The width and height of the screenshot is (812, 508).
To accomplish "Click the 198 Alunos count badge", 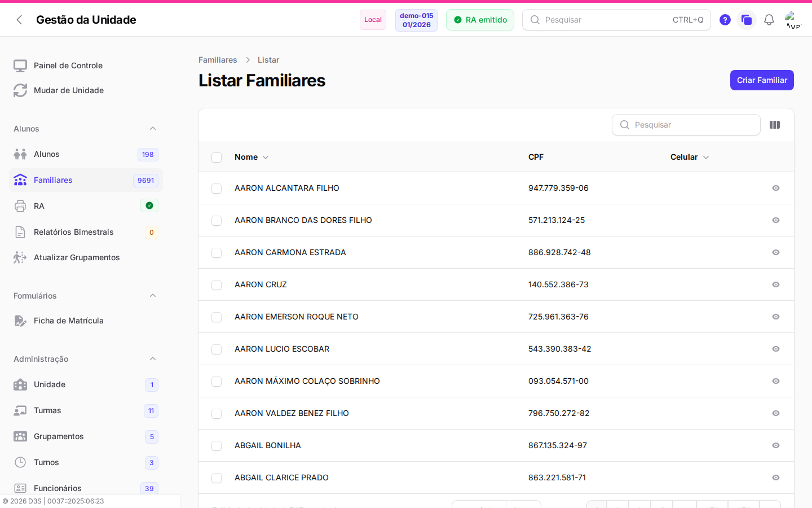I will [148, 155].
